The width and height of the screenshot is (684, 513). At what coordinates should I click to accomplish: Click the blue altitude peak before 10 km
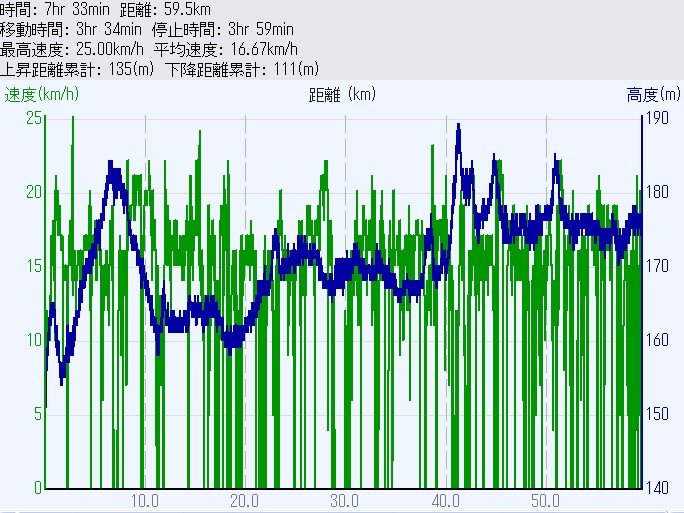(115, 168)
